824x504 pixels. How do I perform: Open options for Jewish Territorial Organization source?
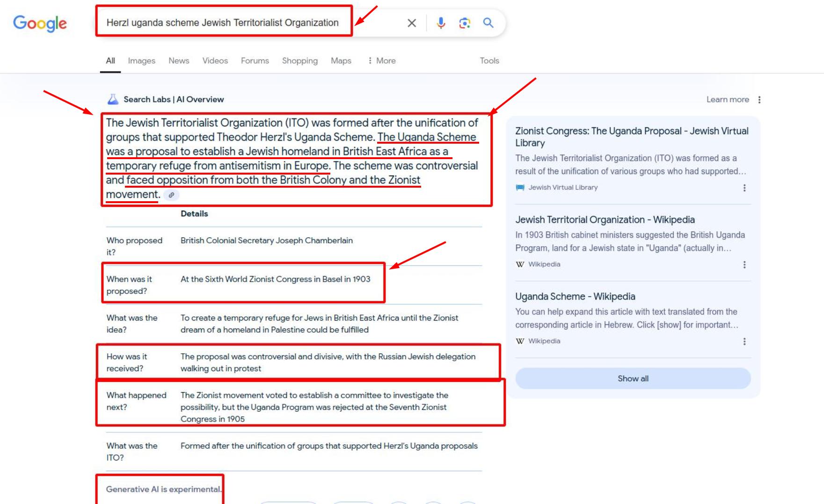coord(744,264)
